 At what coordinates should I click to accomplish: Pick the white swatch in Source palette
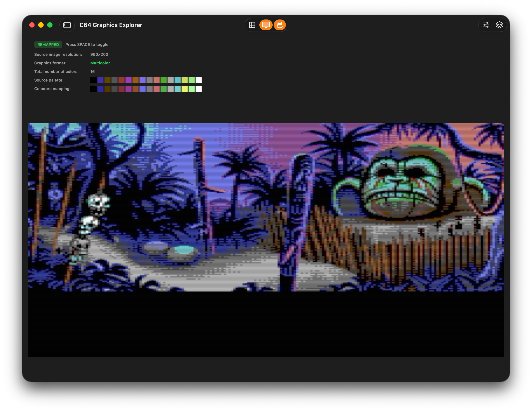[x=198, y=80]
